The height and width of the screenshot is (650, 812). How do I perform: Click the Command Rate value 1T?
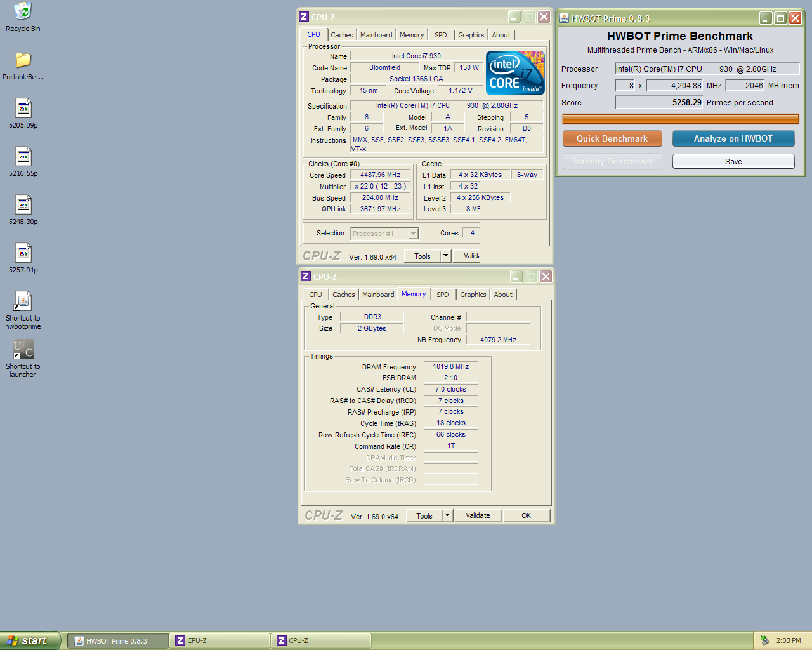pos(451,446)
